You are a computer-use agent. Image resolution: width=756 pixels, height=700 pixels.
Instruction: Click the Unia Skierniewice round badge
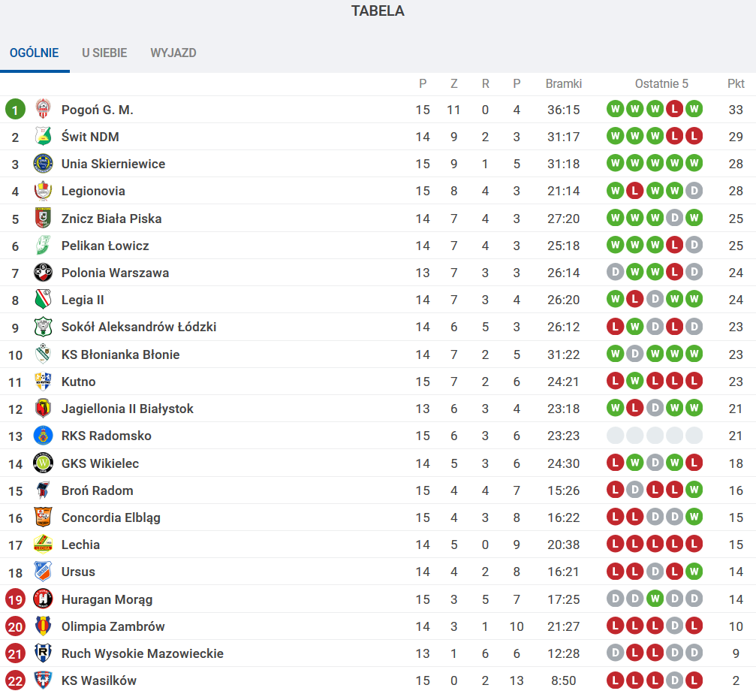(x=43, y=164)
